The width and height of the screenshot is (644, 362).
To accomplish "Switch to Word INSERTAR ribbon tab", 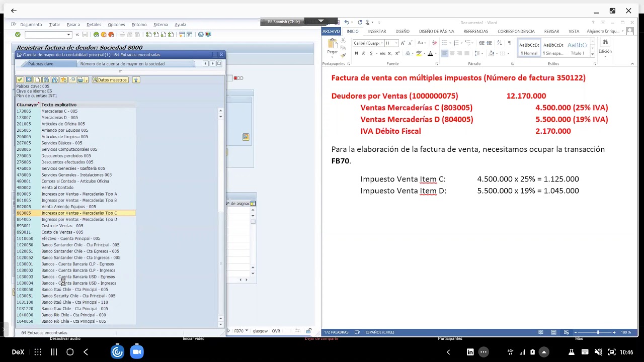I will (x=377, y=31).
